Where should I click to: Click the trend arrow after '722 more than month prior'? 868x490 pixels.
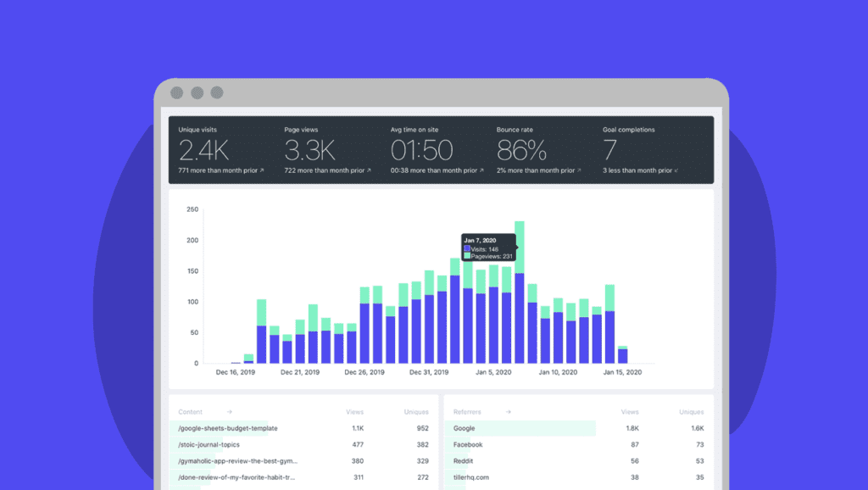[x=369, y=170]
